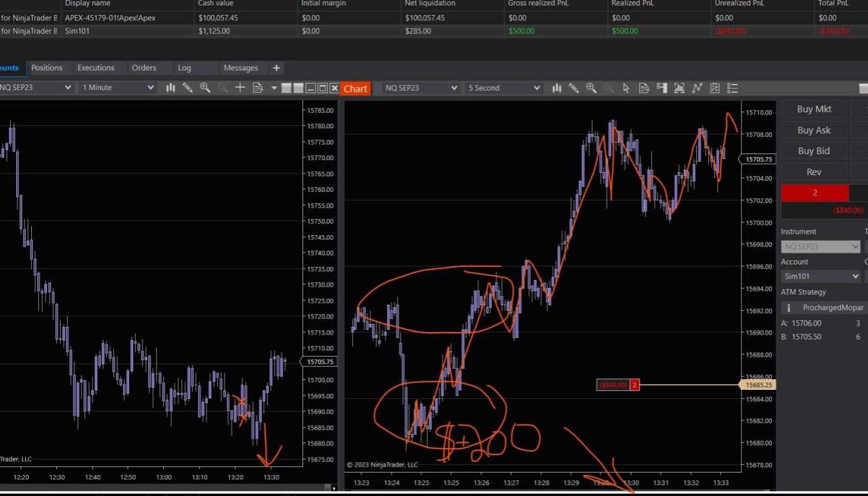The width and height of the screenshot is (868, 496).
Task: Click Initial margin column header
Action: pyautogui.click(x=324, y=4)
